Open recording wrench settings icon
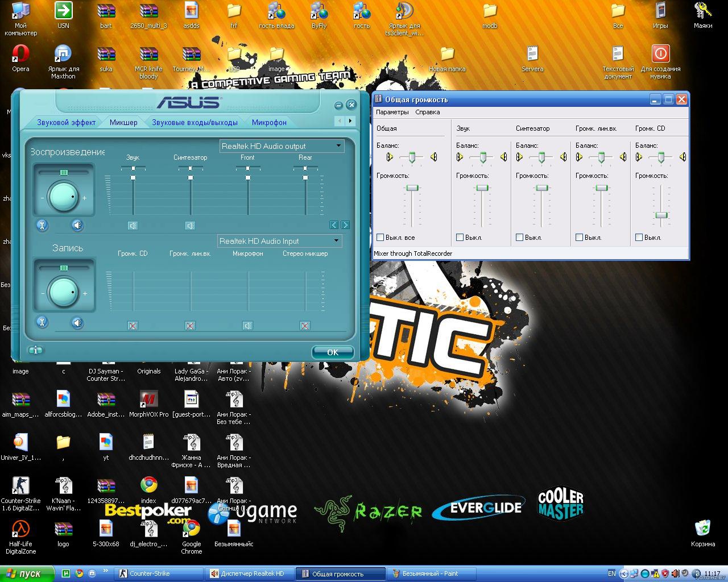The image size is (728, 582). pyautogui.click(x=42, y=323)
